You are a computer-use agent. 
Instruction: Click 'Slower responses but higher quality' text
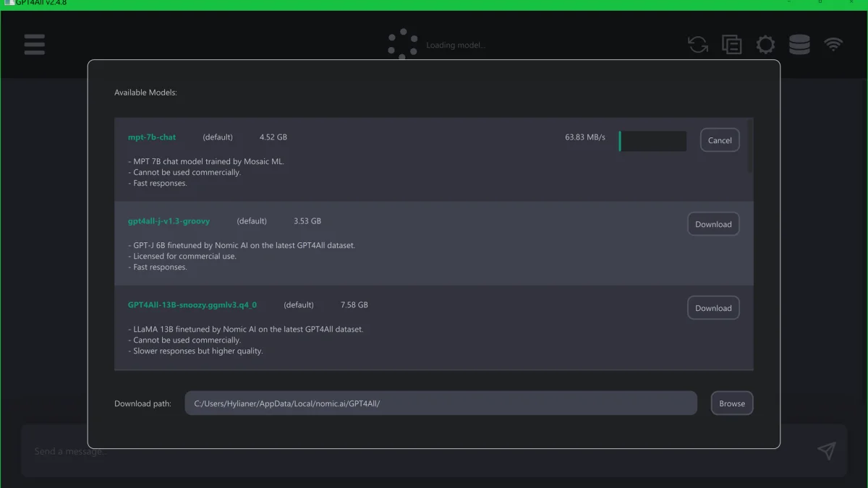[x=195, y=351]
